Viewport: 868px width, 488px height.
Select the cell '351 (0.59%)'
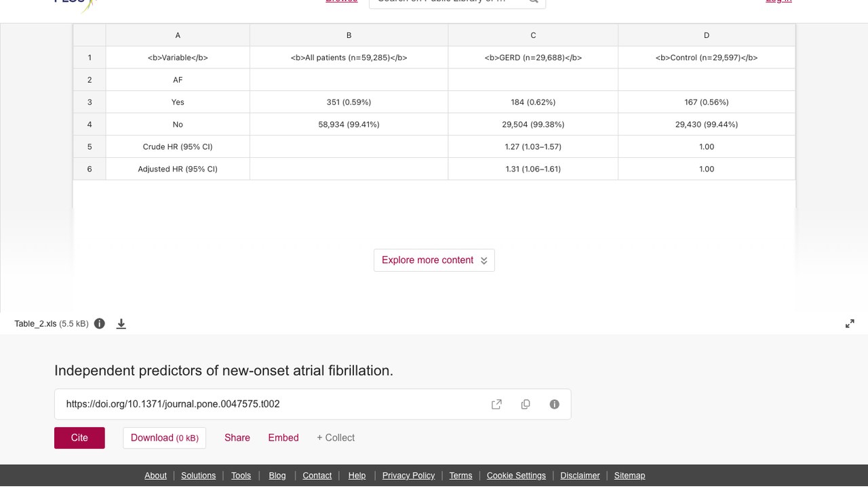click(349, 102)
